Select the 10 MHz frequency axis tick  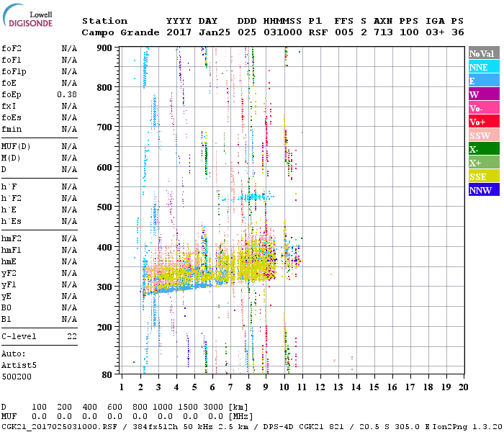tap(285, 387)
